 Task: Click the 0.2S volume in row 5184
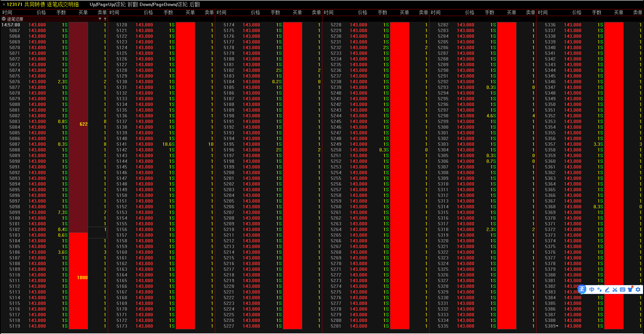tap(277, 82)
